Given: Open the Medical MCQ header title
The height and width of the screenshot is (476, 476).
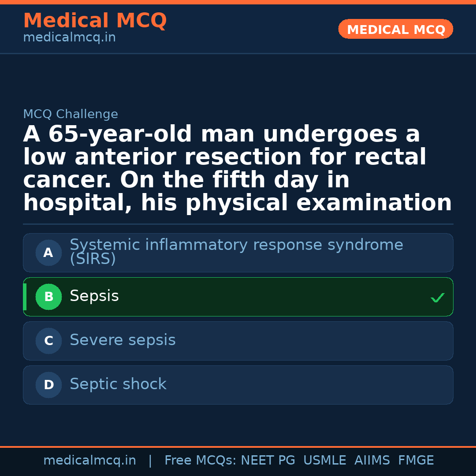Looking at the screenshot, I should (x=95, y=21).
